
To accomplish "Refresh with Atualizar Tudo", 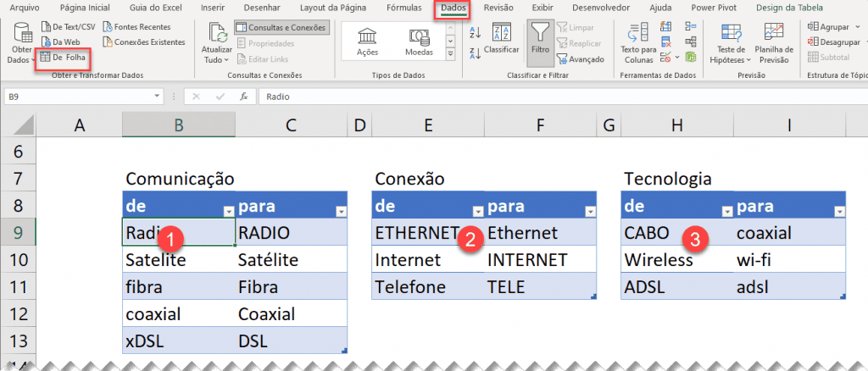I will [x=216, y=43].
